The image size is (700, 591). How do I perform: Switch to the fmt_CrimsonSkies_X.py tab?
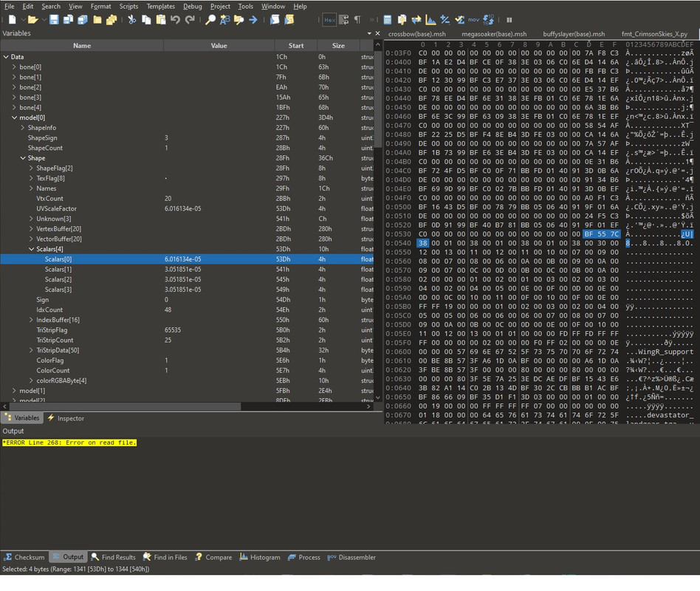click(x=654, y=34)
